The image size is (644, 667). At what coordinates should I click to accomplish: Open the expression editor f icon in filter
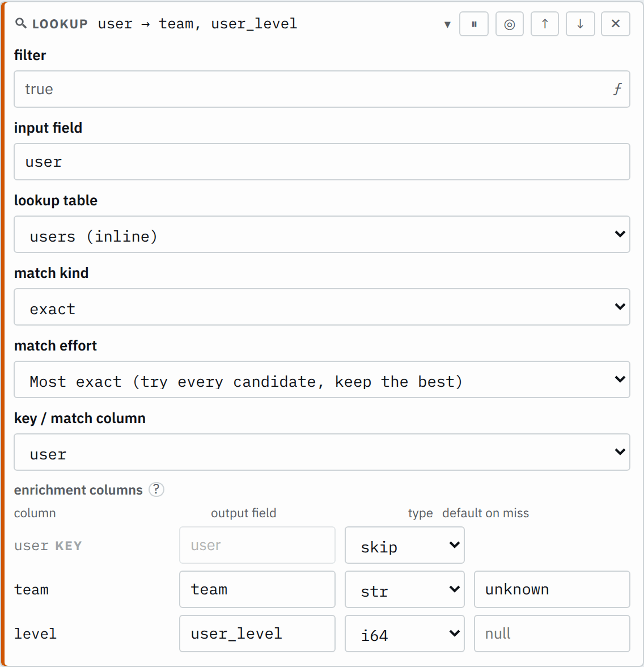617,89
